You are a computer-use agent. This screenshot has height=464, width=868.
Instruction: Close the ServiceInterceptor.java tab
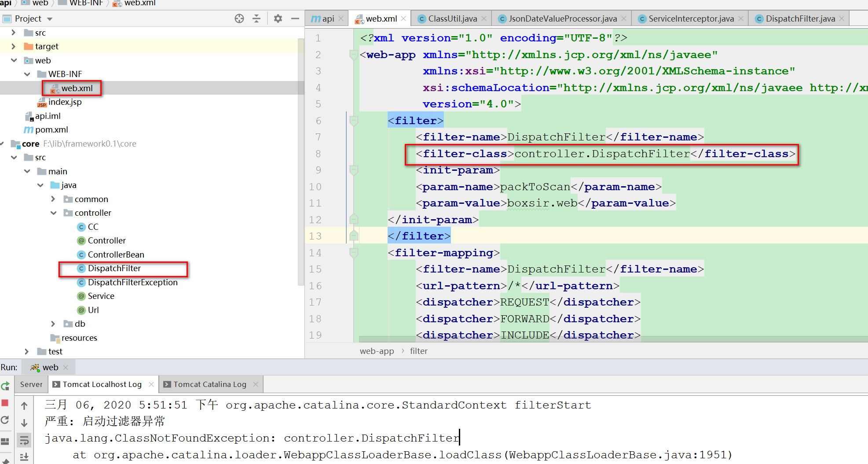click(x=741, y=18)
